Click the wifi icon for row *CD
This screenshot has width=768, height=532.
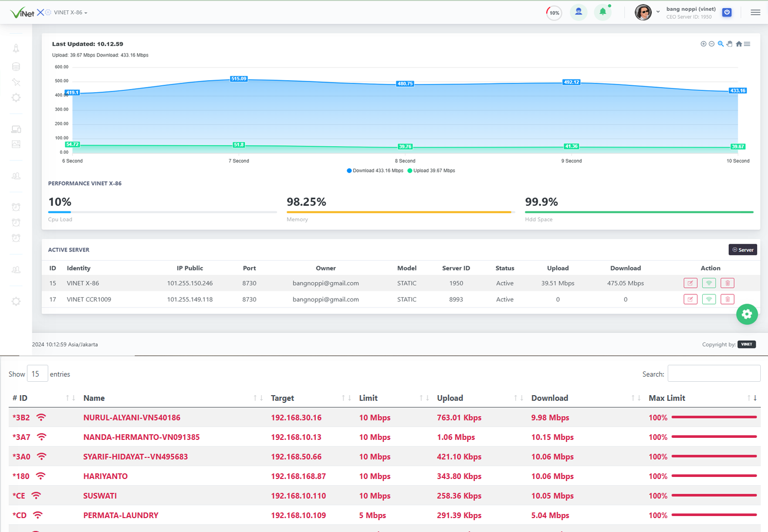[x=38, y=515]
